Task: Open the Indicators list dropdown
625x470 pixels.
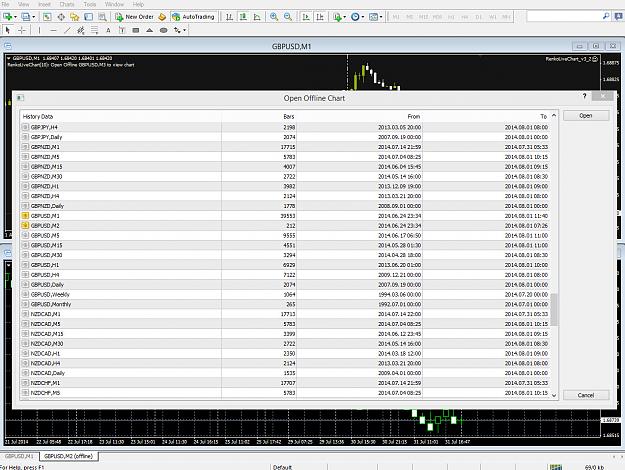Action: (339, 17)
